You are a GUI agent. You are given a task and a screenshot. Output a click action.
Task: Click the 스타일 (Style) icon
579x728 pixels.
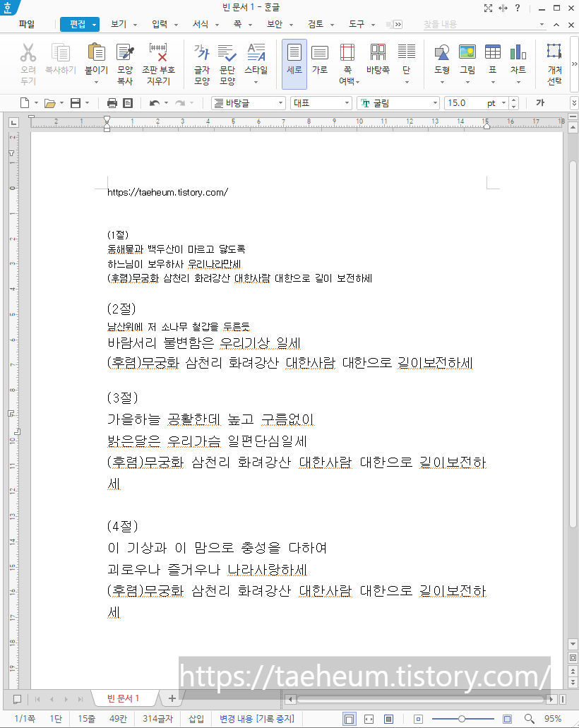pyautogui.click(x=256, y=52)
